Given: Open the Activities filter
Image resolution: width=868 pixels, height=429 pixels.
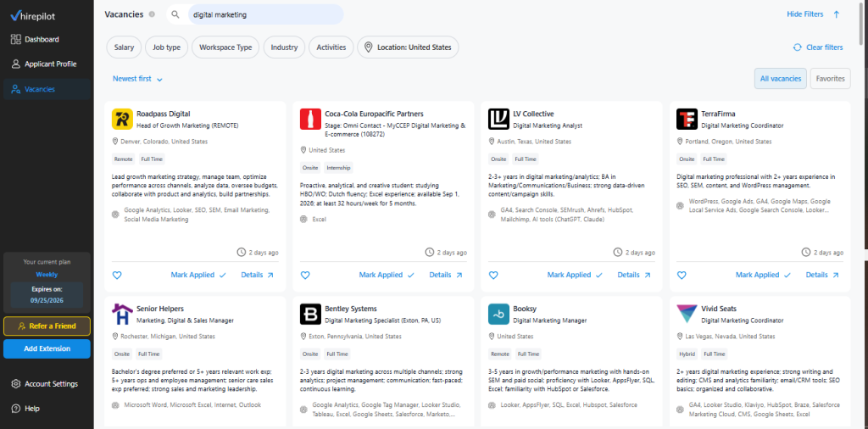Looking at the screenshot, I should (331, 47).
